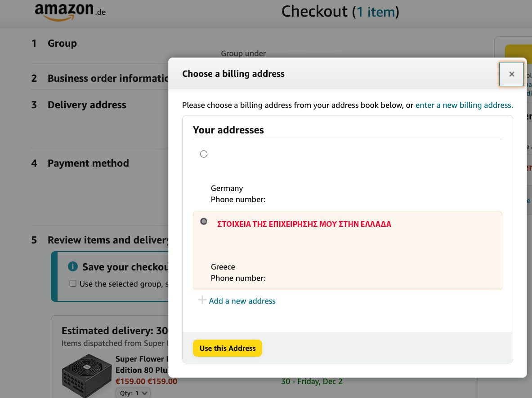This screenshot has height=398, width=532.
Task: Open the Qty quantity dropdown
Action: click(133, 393)
